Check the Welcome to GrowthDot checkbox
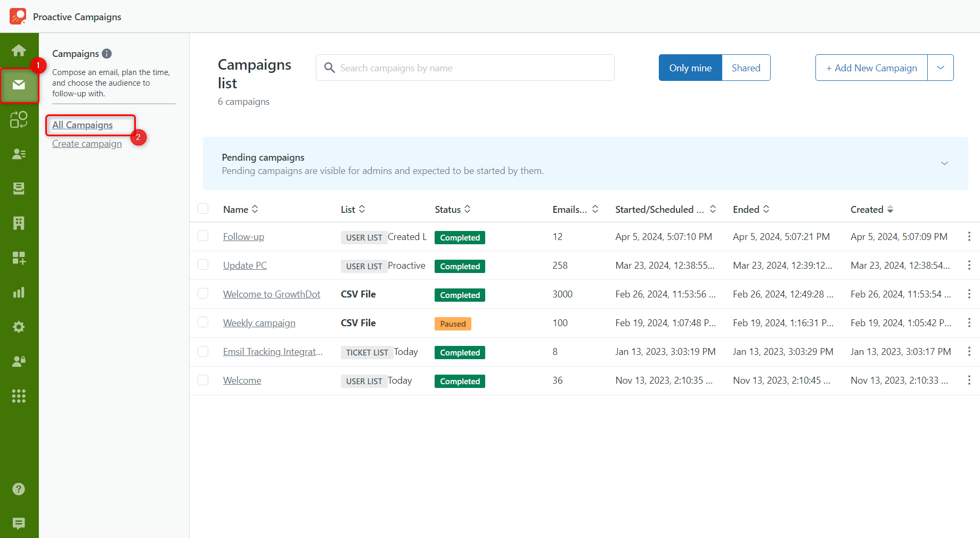 pyautogui.click(x=203, y=293)
